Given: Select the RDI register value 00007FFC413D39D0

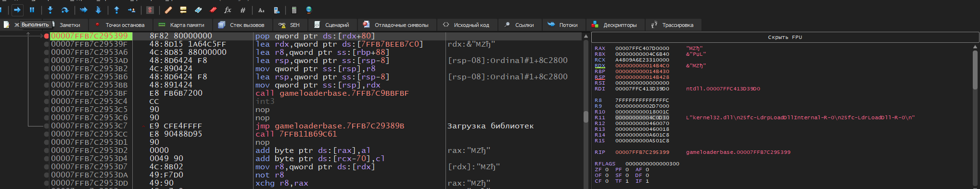Looking at the screenshot, I should [642, 89].
